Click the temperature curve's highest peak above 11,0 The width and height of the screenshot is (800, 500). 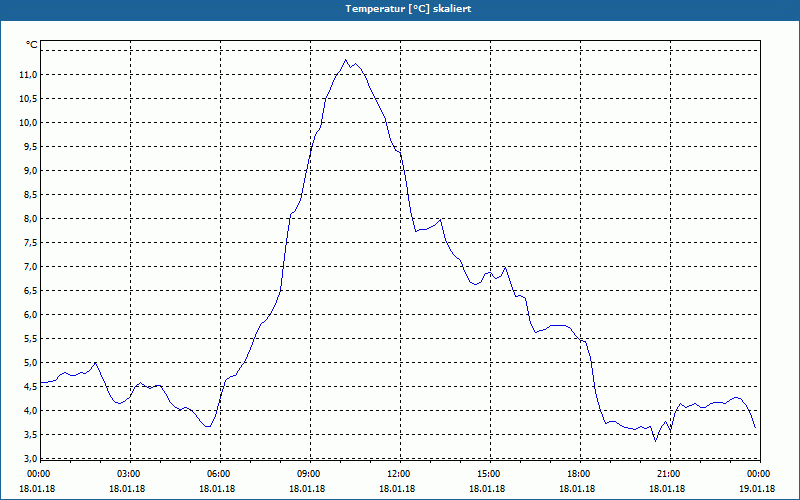coord(345,60)
